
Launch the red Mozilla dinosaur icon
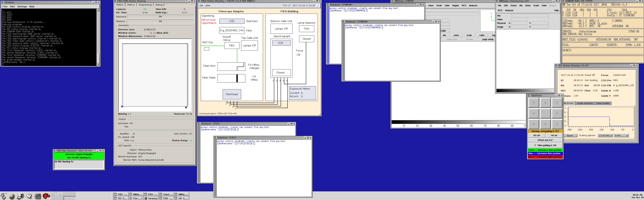click(46, 196)
